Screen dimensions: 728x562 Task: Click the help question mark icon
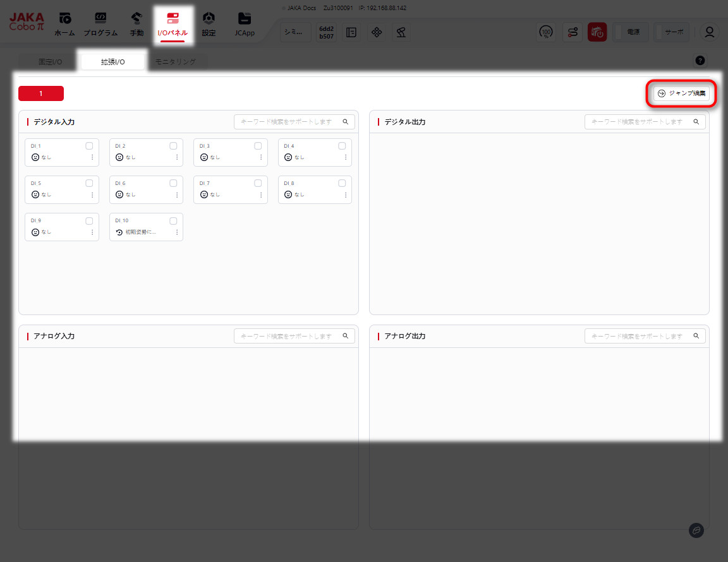pos(700,61)
